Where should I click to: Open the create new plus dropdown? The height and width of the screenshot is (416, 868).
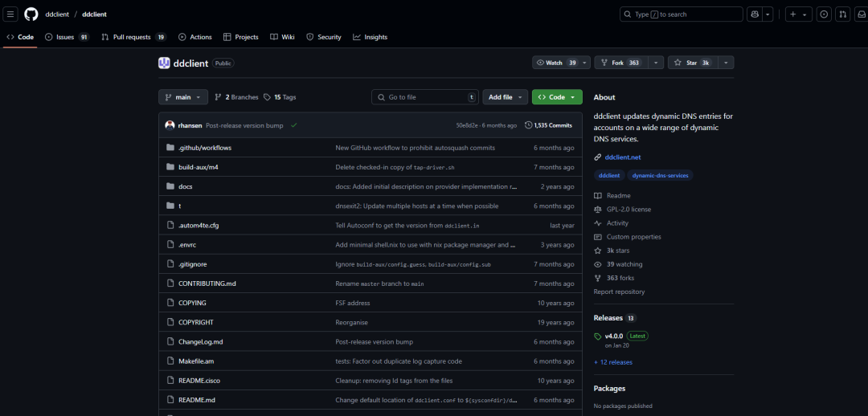(798, 14)
